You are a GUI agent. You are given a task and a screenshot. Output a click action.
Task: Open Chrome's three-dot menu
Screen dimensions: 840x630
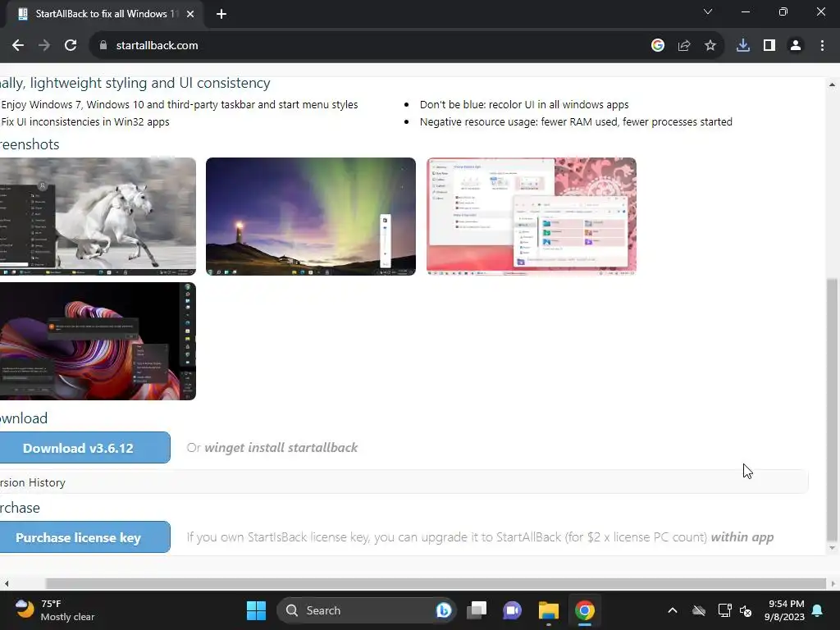(x=822, y=46)
